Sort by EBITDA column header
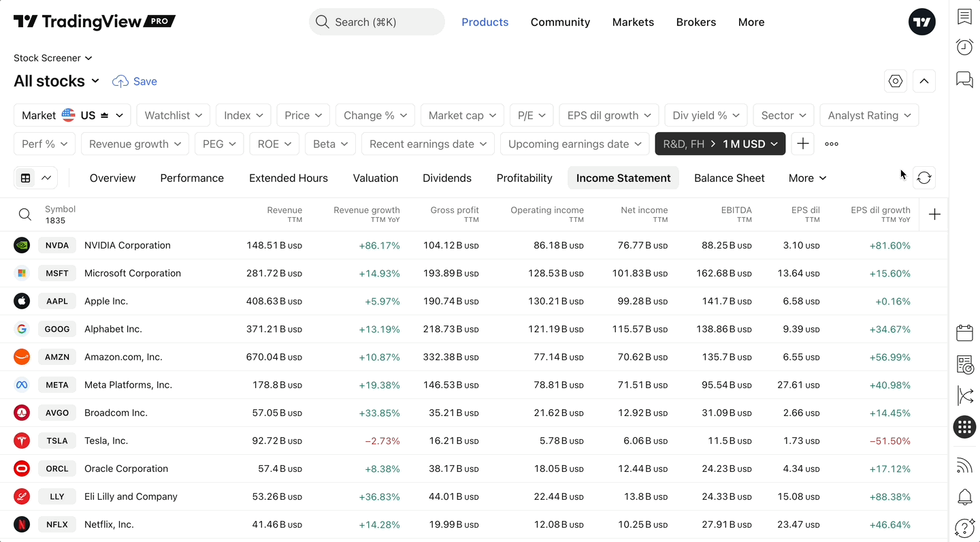Screen dimensions: 980x542 point(736,214)
